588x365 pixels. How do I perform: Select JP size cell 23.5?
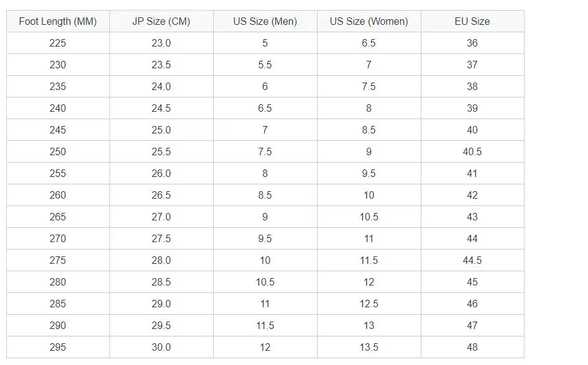click(x=162, y=65)
